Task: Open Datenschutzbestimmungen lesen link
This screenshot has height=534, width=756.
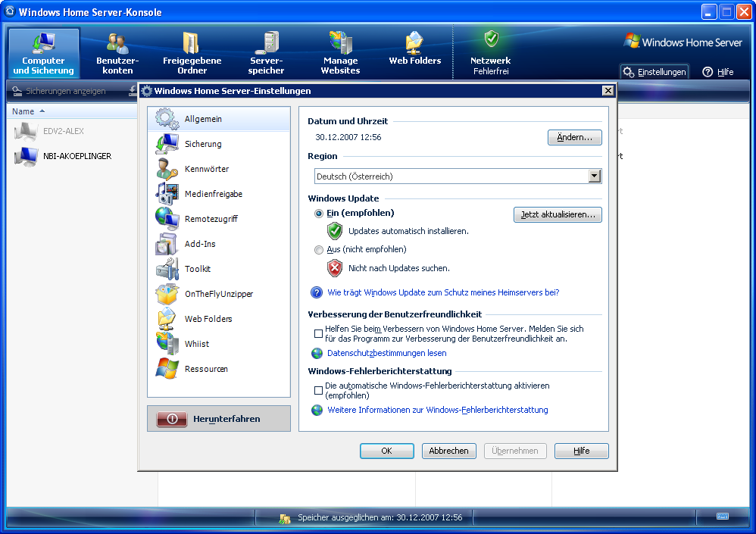Action: tap(386, 353)
